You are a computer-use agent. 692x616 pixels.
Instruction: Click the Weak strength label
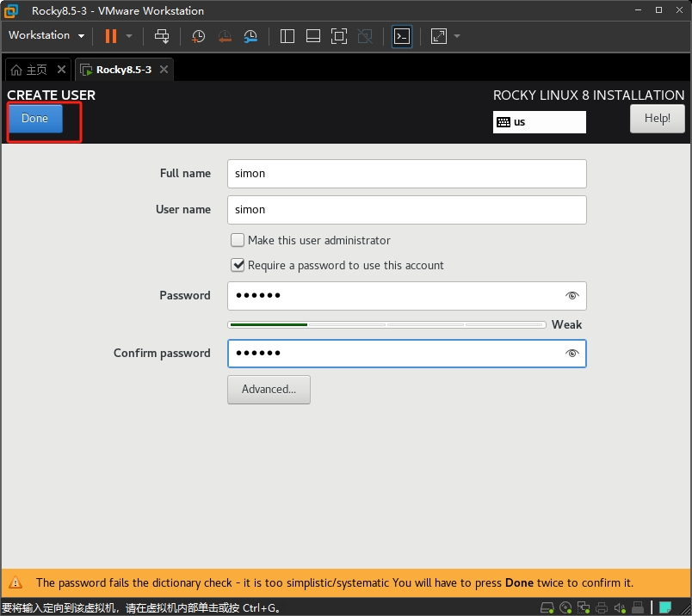point(566,324)
